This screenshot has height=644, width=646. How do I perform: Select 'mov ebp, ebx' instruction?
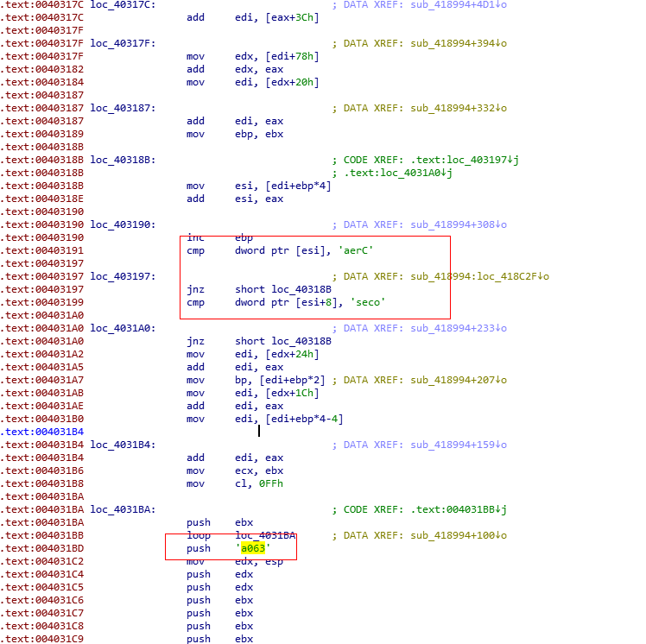(235, 134)
